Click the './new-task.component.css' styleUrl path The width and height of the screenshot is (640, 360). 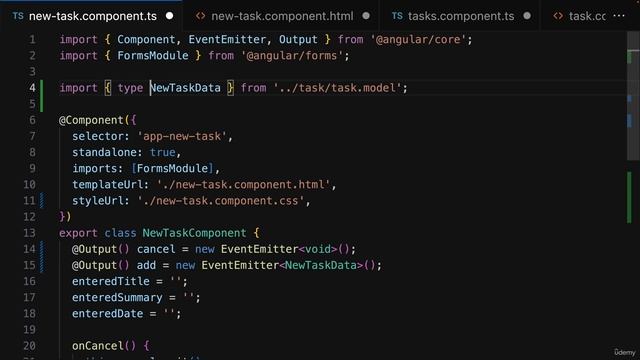[221, 201]
